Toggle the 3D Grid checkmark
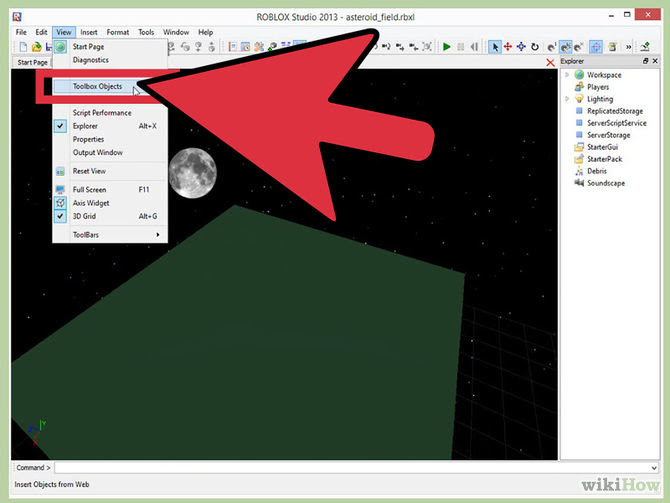The height and width of the screenshot is (503, 670). click(x=110, y=216)
